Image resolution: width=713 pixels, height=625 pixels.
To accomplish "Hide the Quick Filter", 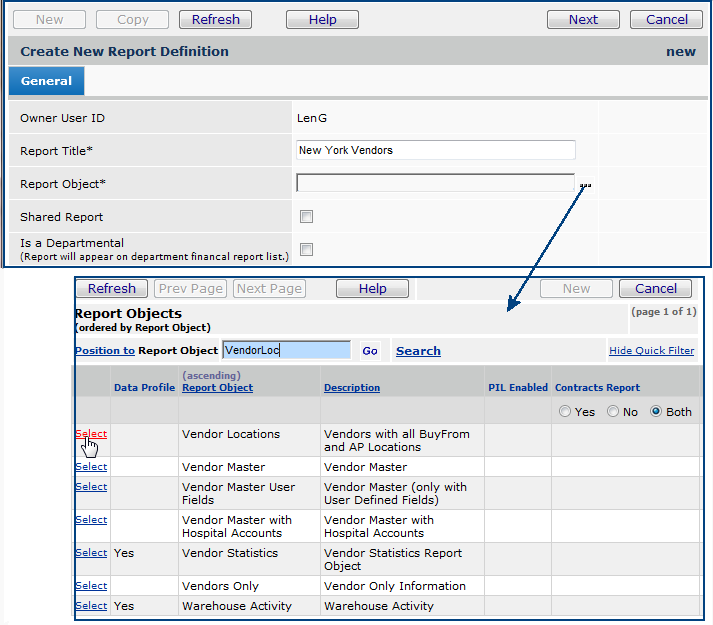I will pyautogui.click(x=651, y=351).
